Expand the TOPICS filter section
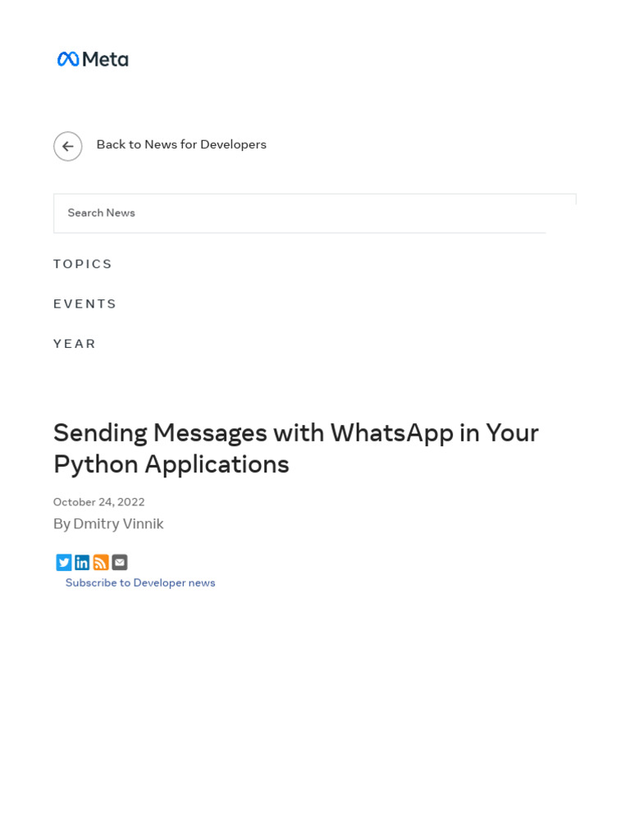Screen dimensions: 630x840 [83, 264]
